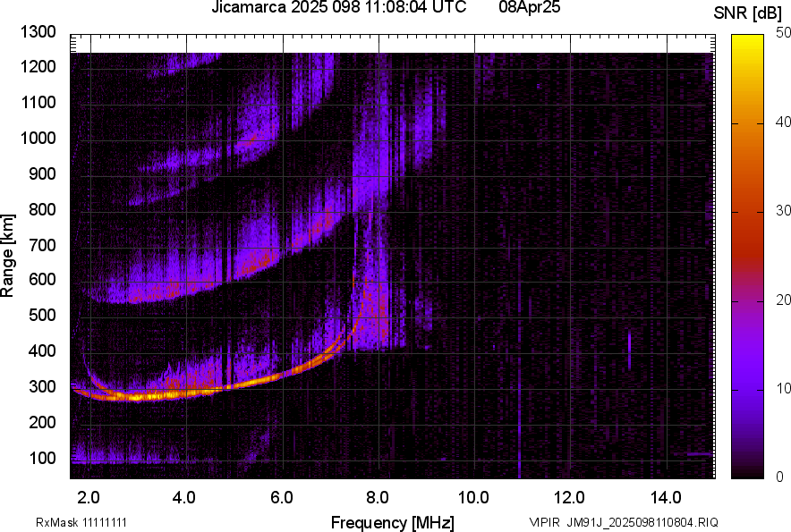Click the frequency tick label '2.0'
Screen dimensions: 791x532
[89, 498]
